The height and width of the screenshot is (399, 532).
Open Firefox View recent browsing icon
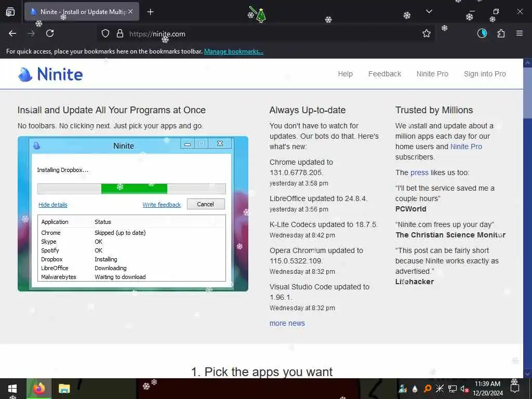tap(10, 12)
